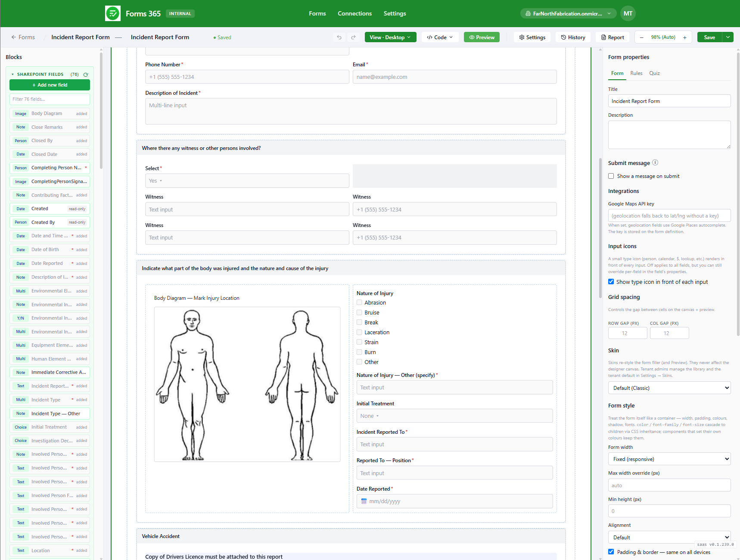Click the Multi badge for Incident Type
This screenshot has width=740, height=560.
click(x=21, y=400)
